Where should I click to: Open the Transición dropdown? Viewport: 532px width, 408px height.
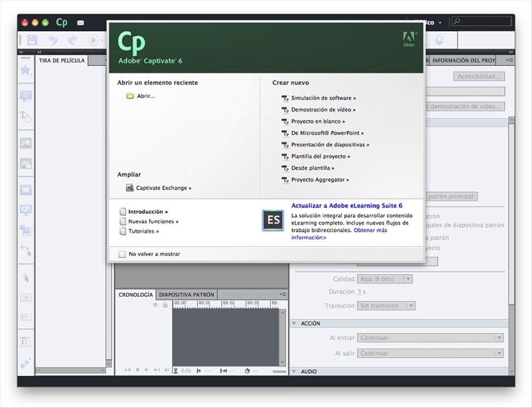(386, 305)
